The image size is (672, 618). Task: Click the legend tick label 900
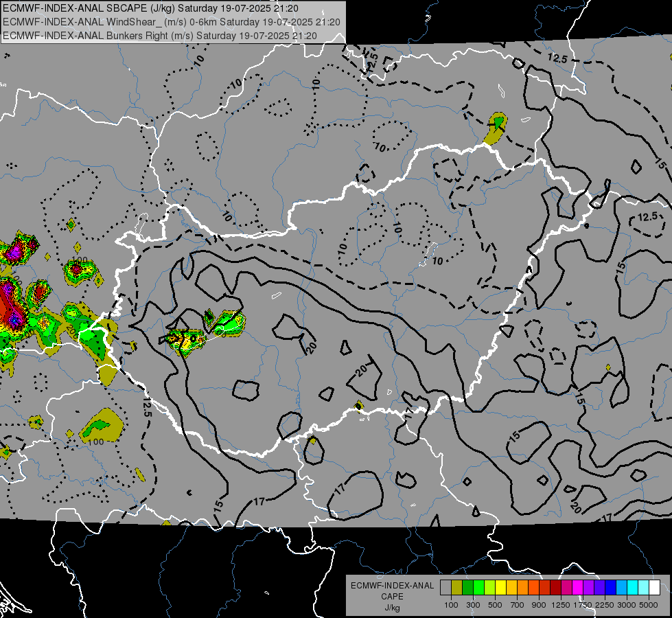point(539,605)
